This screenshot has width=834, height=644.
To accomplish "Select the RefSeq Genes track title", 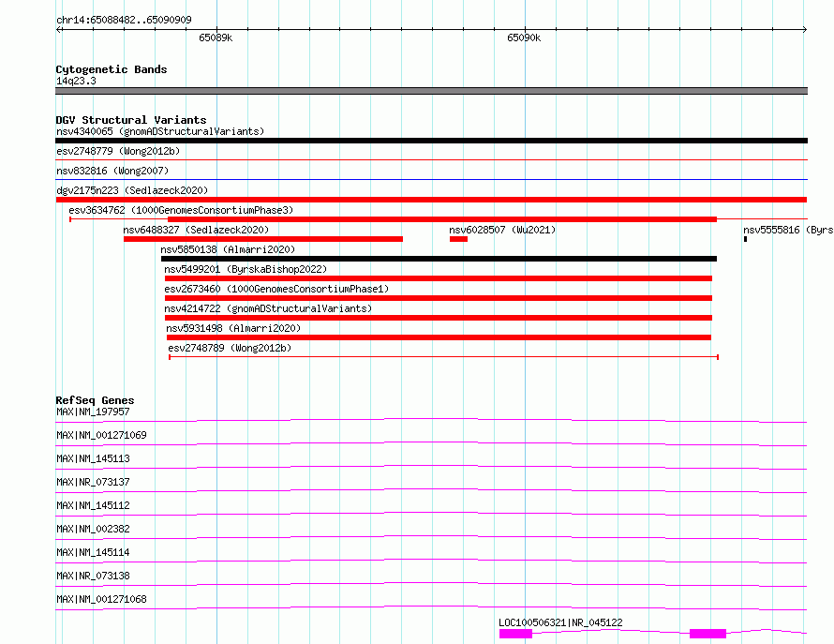I will [x=95, y=400].
